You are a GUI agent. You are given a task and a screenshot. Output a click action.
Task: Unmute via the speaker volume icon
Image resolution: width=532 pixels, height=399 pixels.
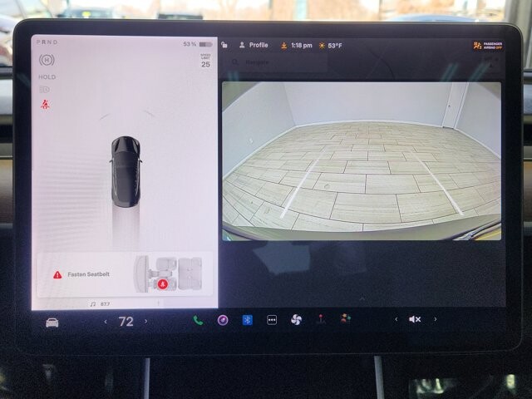pyautogui.click(x=415, y=319)
